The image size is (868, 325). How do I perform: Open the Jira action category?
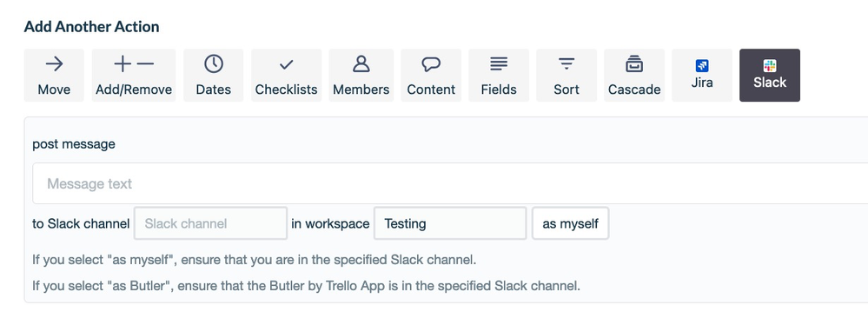click(x=702, y=76)
